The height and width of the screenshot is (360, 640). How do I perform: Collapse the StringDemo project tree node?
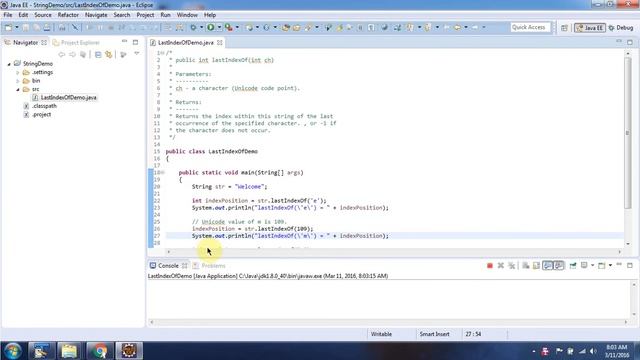tap(9, 64)
